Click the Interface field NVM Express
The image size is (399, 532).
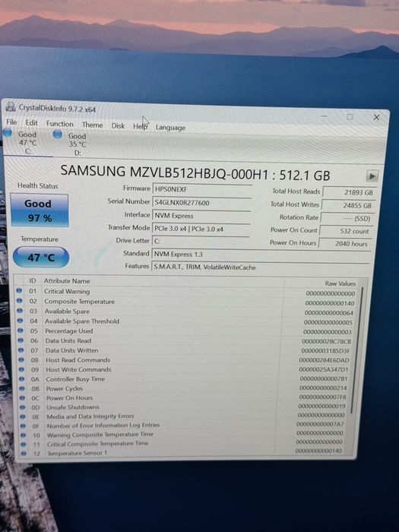[x=201, y=216]
